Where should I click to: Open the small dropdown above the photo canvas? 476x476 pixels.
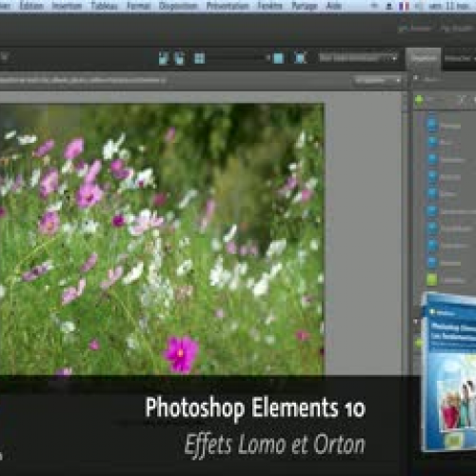(377, 81)
